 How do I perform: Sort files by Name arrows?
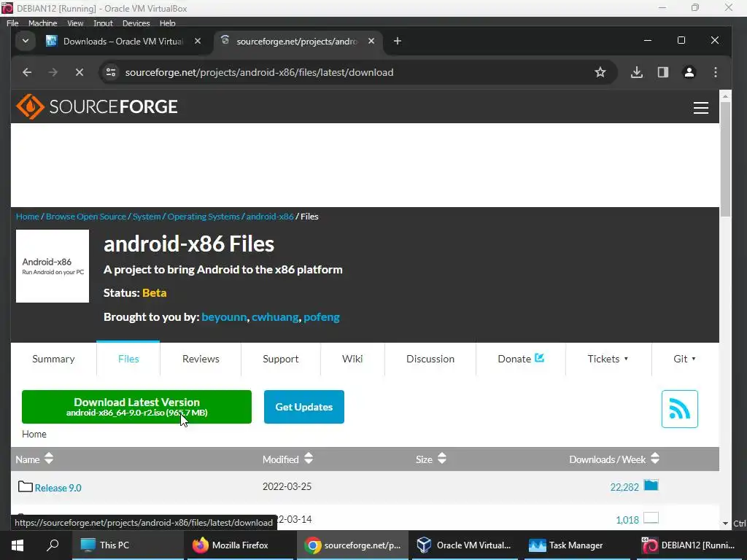click(x=49, y=459)
